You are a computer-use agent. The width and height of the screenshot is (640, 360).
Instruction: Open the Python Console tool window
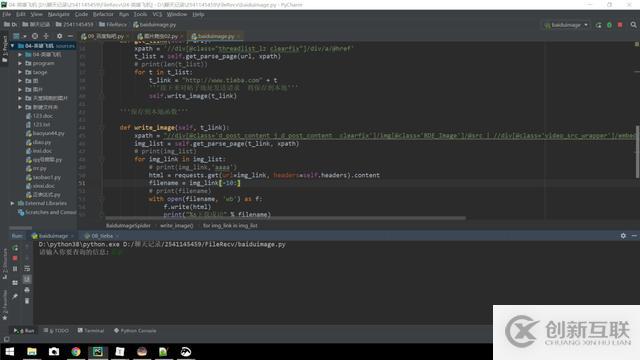pyautogui.click(x=135, y=330)
